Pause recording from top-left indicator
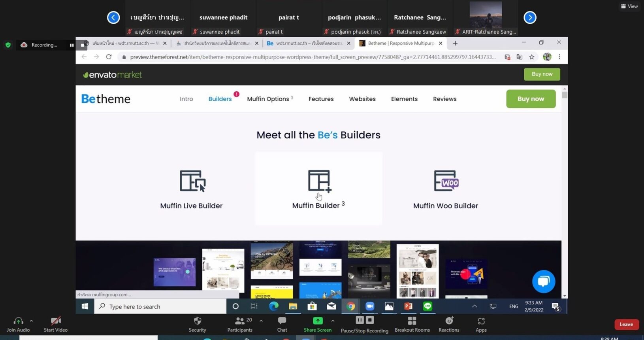 coord(72,45)
